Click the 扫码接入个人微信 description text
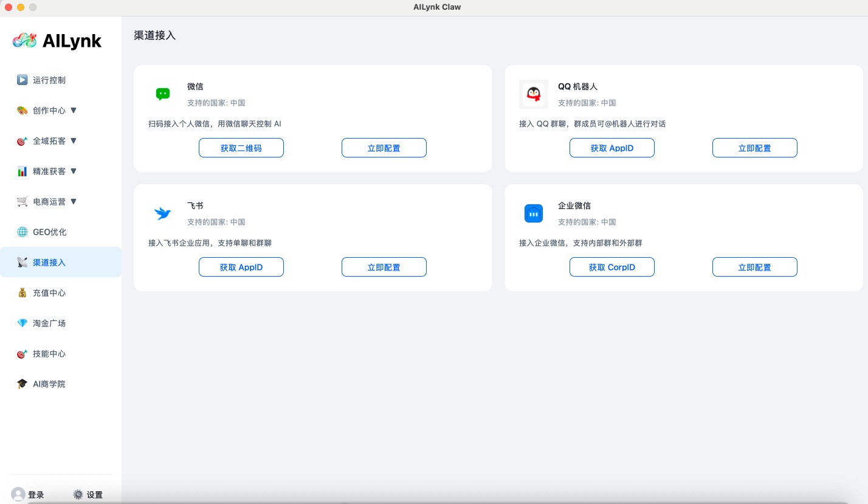 coord(215,123)
